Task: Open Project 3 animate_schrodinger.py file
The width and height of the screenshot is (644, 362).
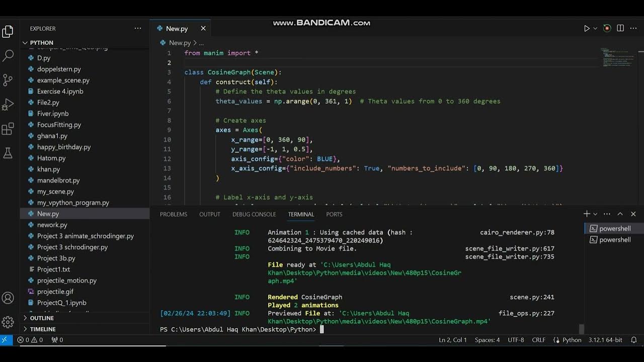Action: [x=86, y=236]
